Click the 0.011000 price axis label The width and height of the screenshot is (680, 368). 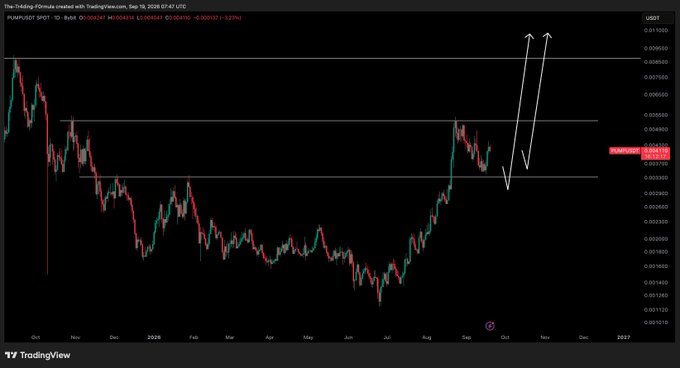tap(656, 30)
